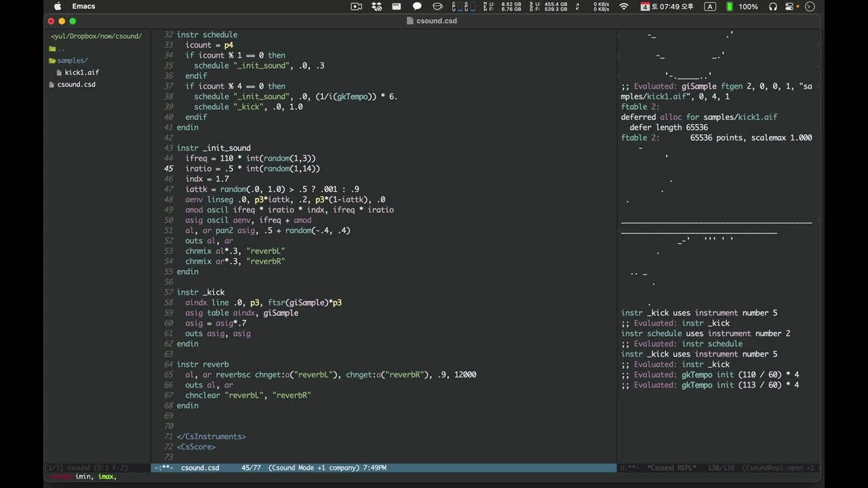
Task: Click 'asig table aindx, giSample' line
Action: click(241, 313)
